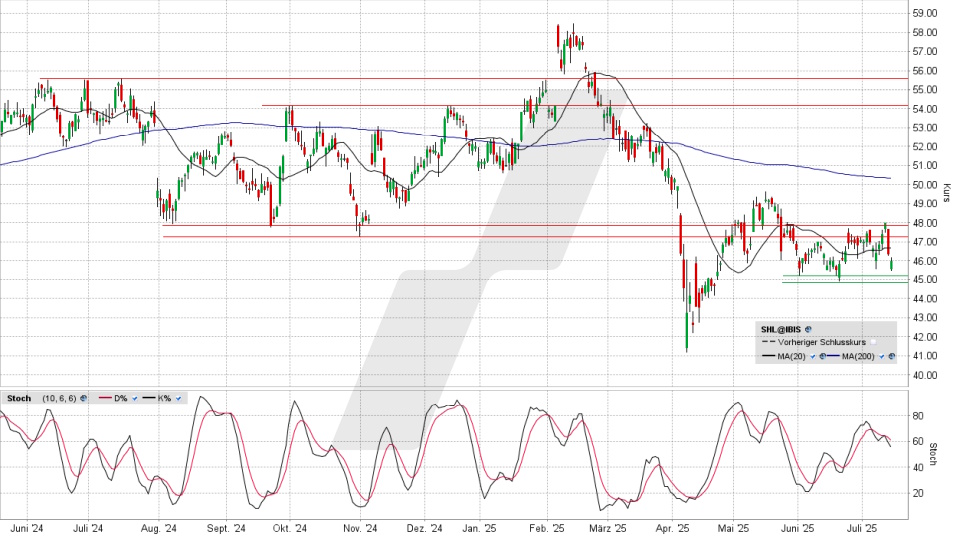Screen dimensions: 960x540
Task: Click the 48.00 price axis label
Action: click(924, 223)
